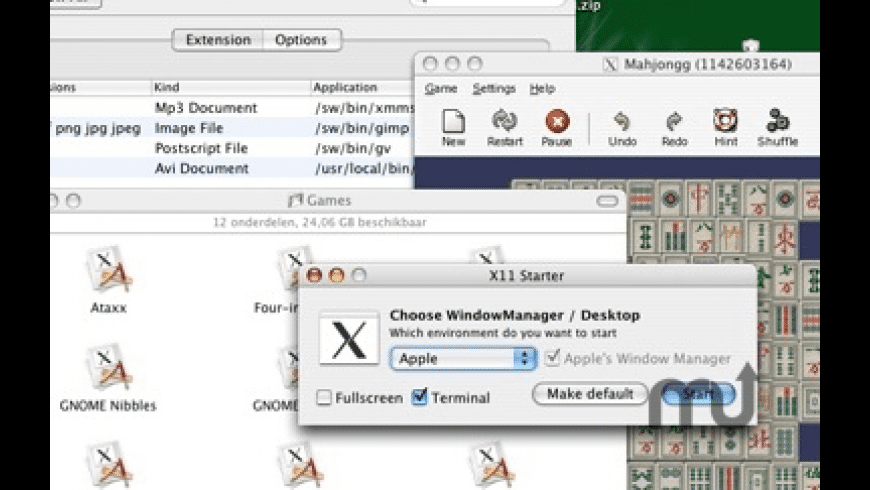The height and width of the screenshot is (490, 870).
Task: Click the Start button in X11 Starter
Action: 699,394
